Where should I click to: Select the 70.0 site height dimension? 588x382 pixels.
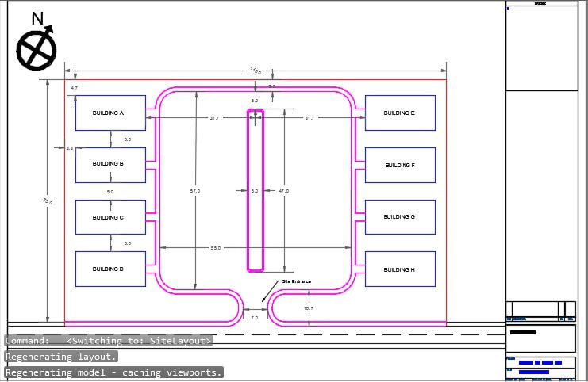tap(48, 201)
